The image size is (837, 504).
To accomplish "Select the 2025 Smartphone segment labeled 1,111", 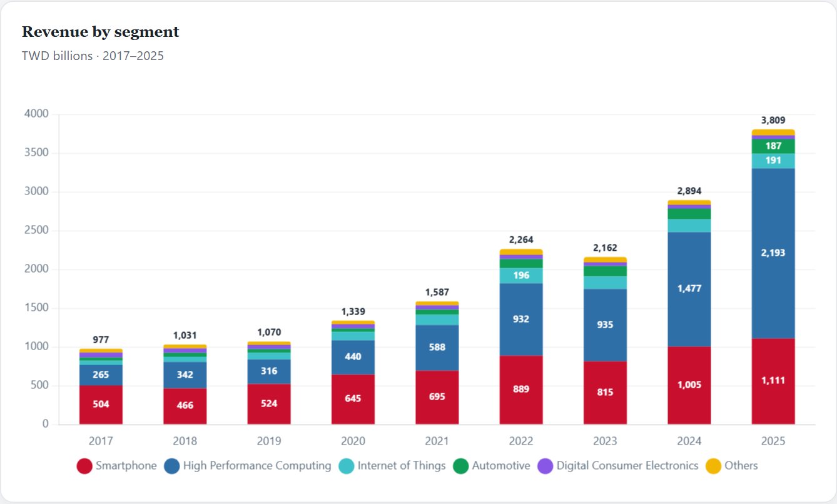I will click(773, 381).
